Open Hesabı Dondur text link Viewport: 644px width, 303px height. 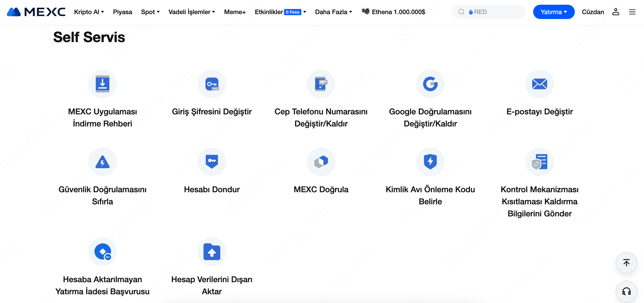pyautogui.click(x=212, y=190)
